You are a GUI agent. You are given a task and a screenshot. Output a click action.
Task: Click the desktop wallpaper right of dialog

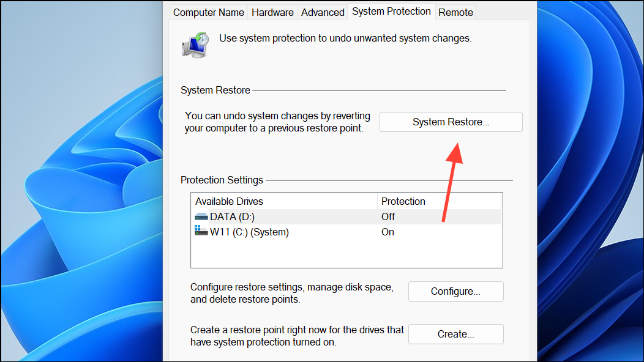pyautogui.click(x=590, y=180)
